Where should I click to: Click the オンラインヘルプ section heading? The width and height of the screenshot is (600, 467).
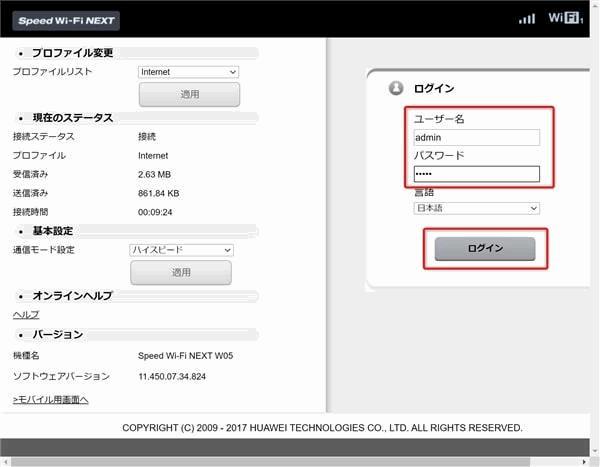pyautogui.click(x=72, y=296)
